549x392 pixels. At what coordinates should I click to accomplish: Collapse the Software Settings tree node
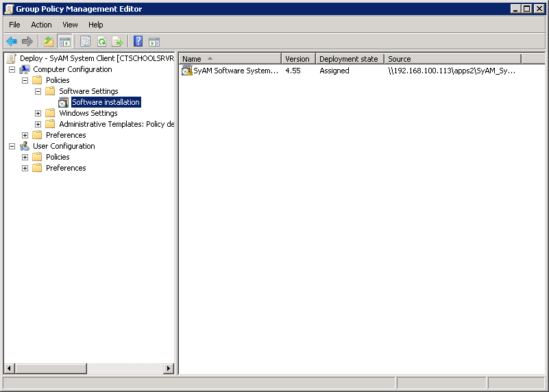(38, 91)
